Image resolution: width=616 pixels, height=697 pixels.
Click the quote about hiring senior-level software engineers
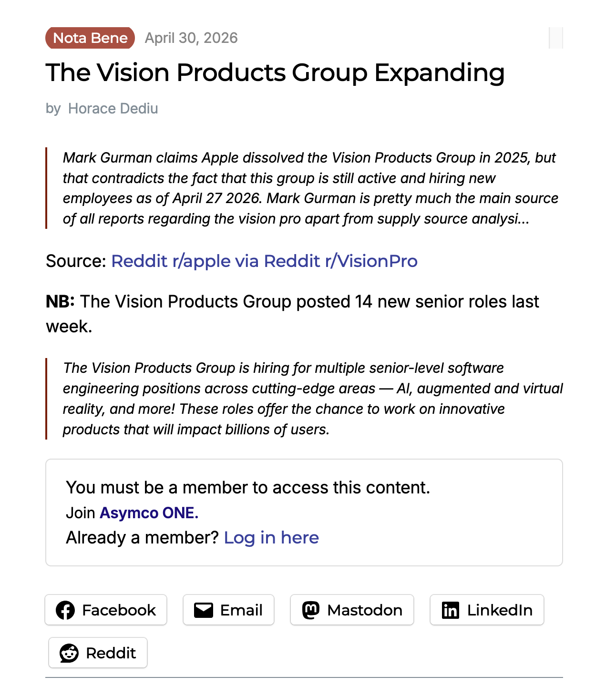[x=304, y=399]
